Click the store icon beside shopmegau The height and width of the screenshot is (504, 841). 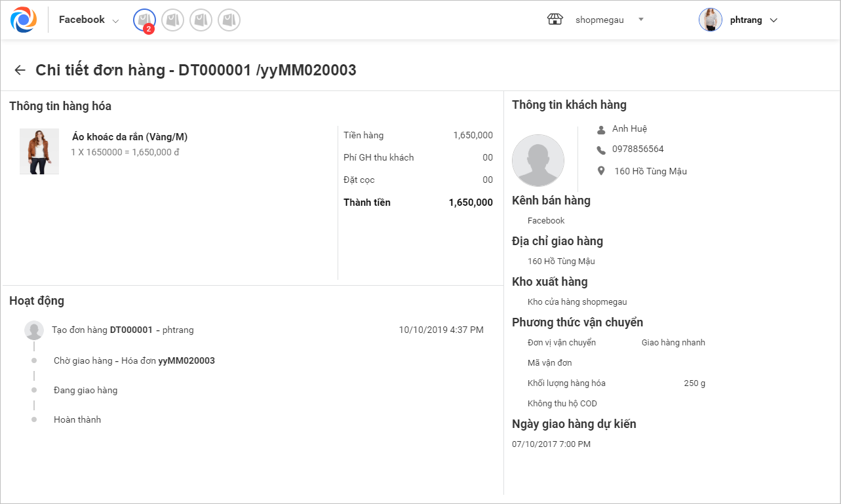(x=555, y=20)
